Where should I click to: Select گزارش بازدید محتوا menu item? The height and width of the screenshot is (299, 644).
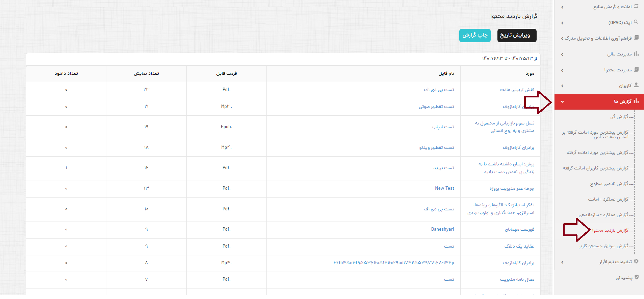pos(610,230)
